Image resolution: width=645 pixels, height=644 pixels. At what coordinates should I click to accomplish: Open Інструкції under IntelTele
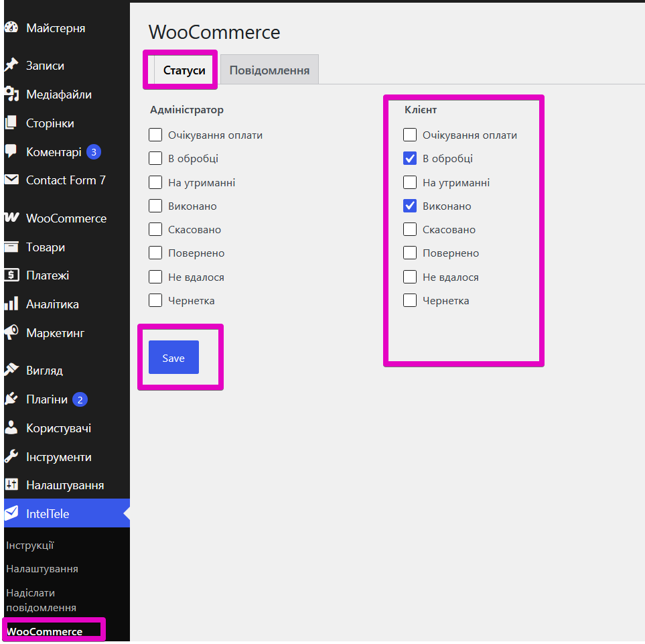coord(30,545)
